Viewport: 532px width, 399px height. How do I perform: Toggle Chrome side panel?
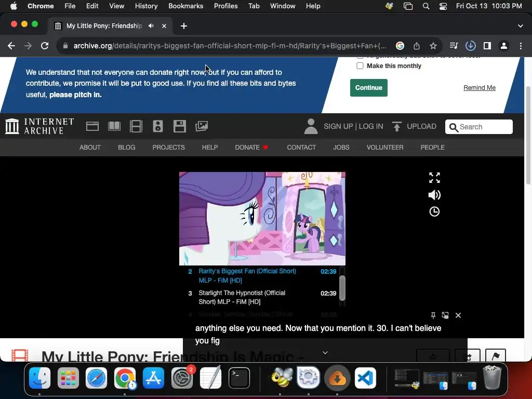(x=487, y=46)
